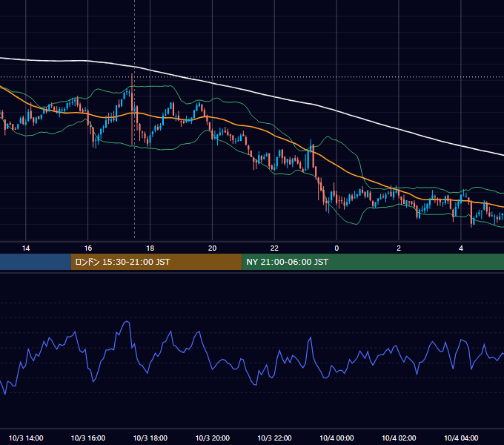This screenshot has width=504, height=445.
Task: Click the 10/3 16:00 date label
Action: tap(87, 438)
